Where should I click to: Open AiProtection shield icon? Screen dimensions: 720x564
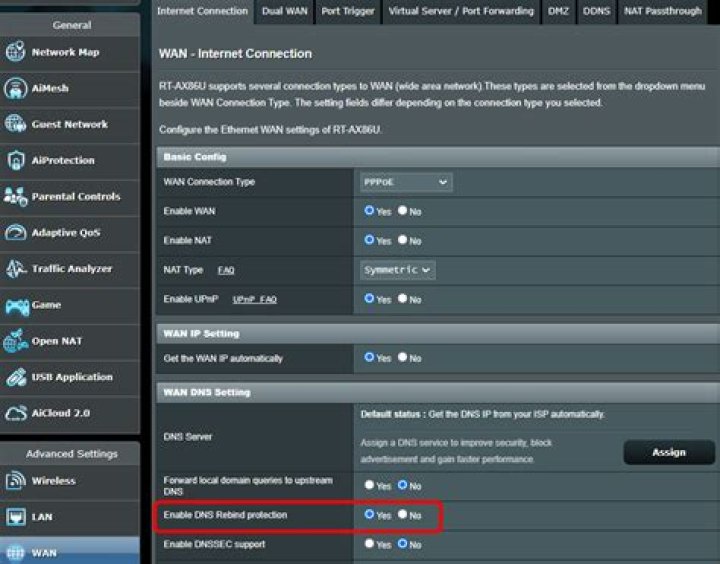[16, 161]
